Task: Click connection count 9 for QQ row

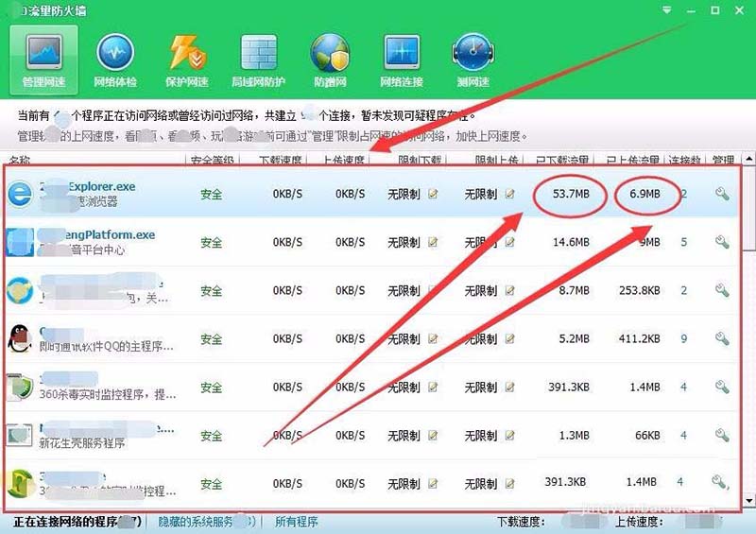Action: tap(683, 338)
